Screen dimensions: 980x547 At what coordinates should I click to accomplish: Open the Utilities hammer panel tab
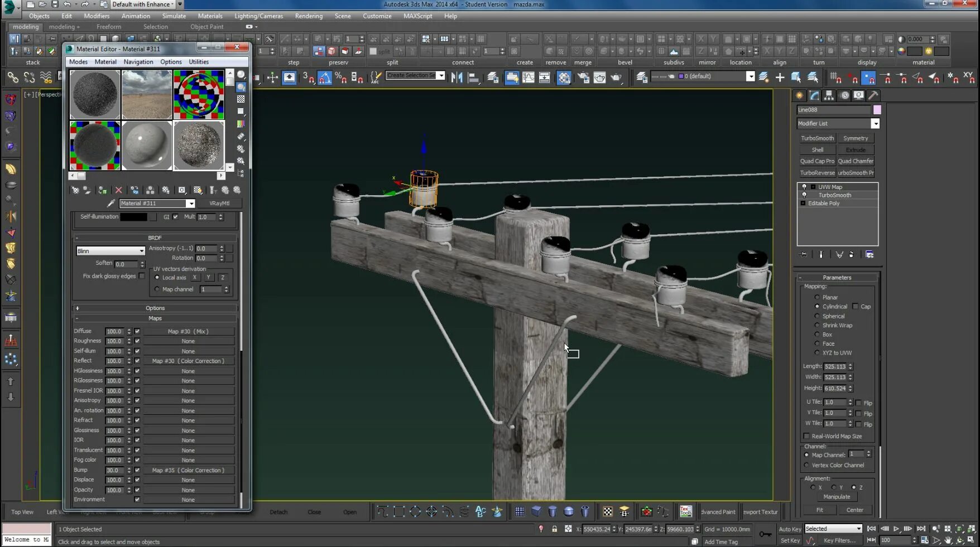coord(873,95)
